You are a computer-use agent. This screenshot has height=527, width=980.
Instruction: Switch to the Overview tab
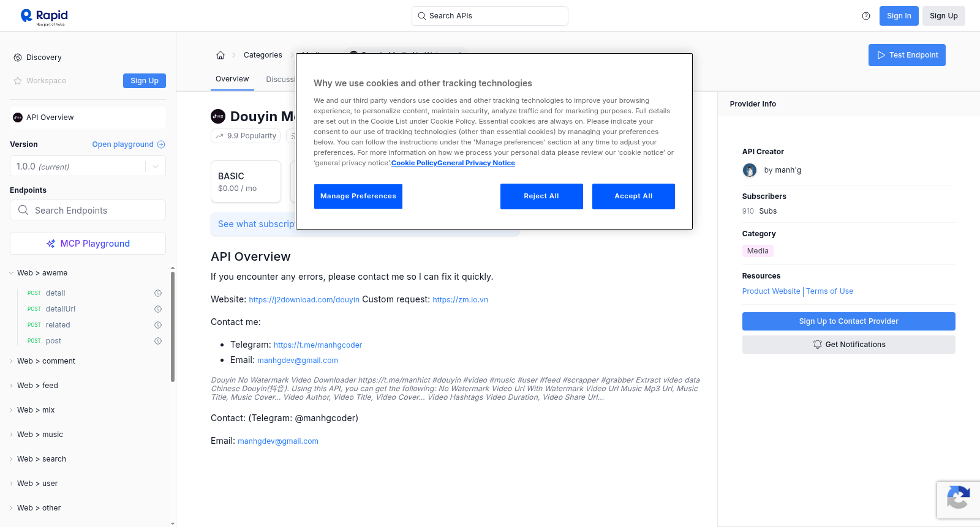[x=232, y=79]
